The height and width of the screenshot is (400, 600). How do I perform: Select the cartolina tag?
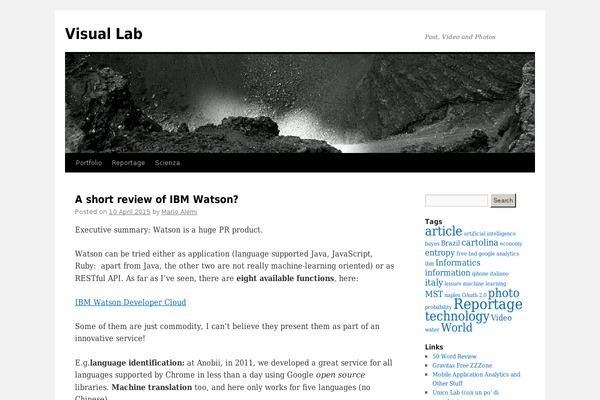tap(480, 243)
